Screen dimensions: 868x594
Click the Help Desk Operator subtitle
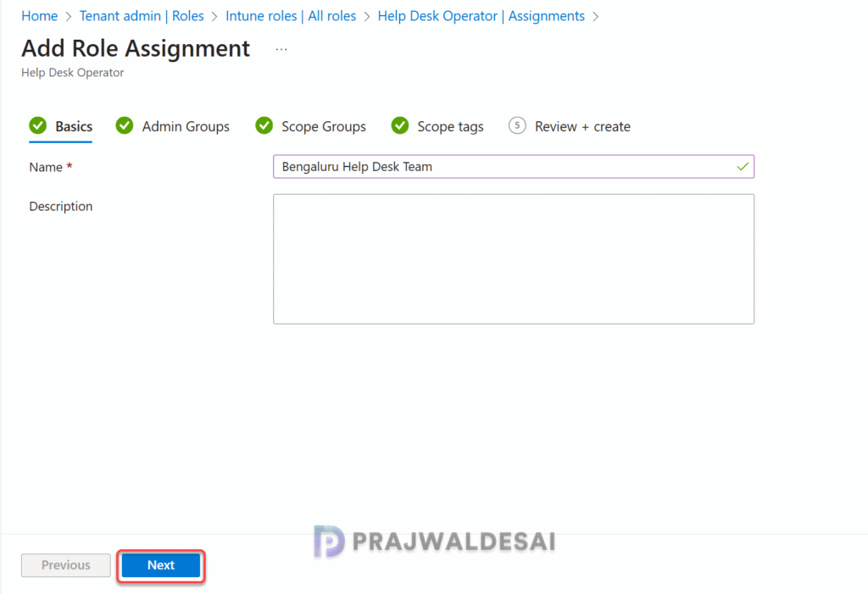tap(73, 73)
